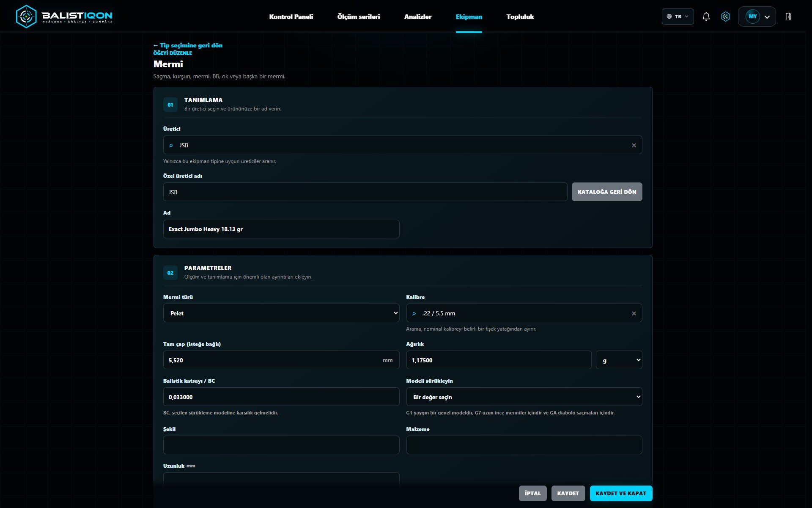Expand the Modeli sürükleyin dropdown
812x508 pixels.
coord(524,397)
